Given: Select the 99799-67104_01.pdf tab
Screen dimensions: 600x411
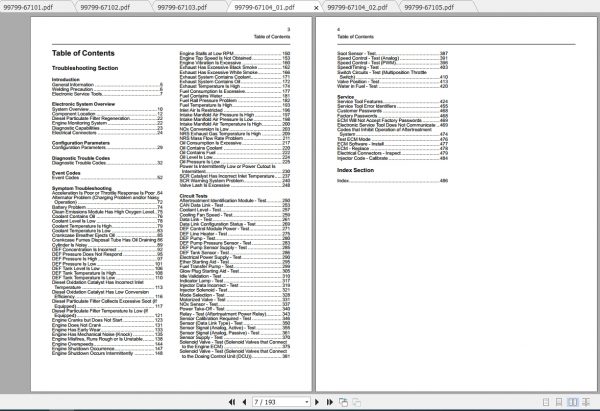Looking at the screenshot, I should (x=265, y=7).
